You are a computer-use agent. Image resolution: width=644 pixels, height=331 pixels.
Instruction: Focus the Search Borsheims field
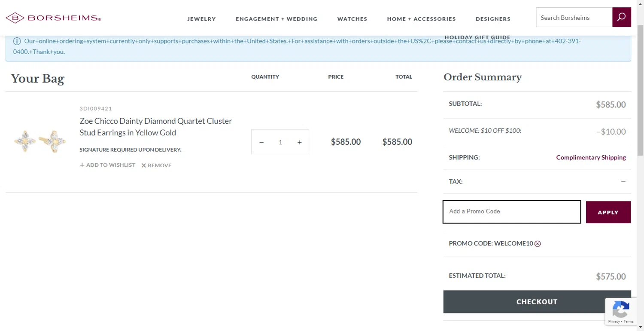(x=574, y=18)
